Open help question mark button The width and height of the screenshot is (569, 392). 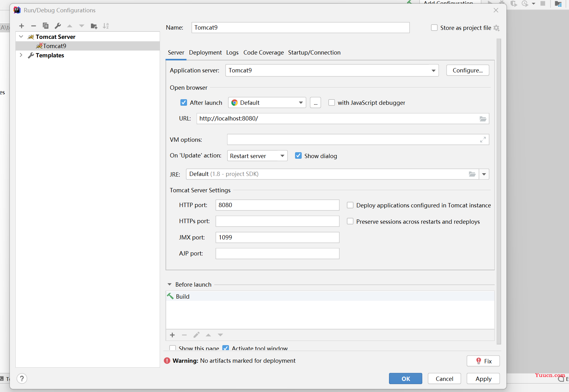pos(22,378)
